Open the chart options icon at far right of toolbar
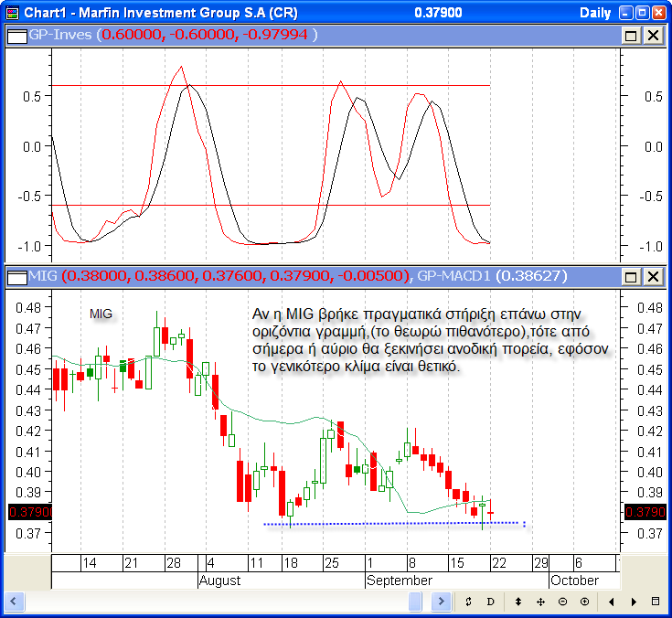 click(656, 602)
